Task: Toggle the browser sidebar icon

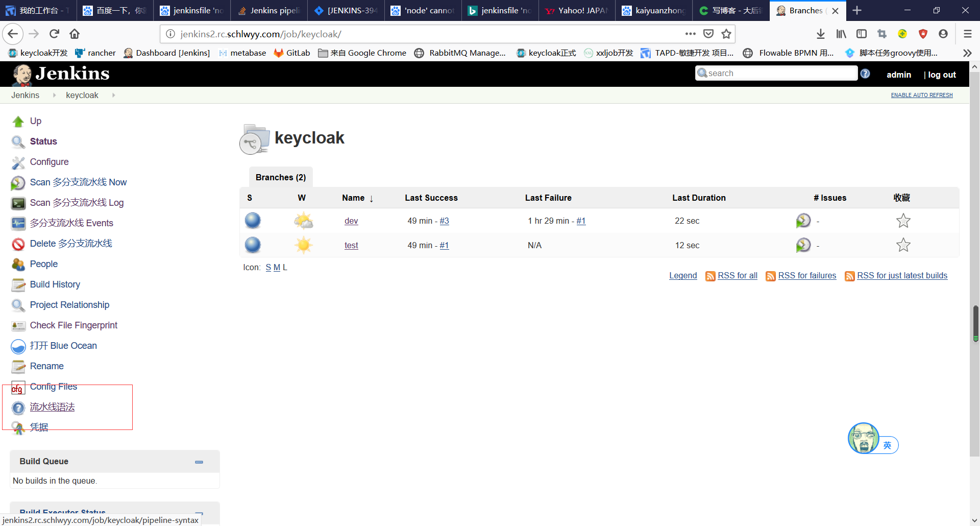Action: (862, 34)
